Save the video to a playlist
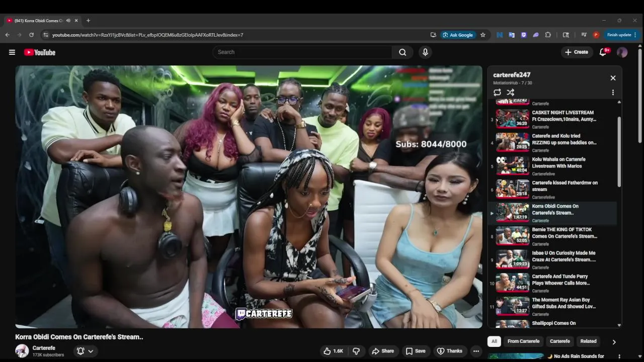This screenshot has width=644, height=362. tap(416, 351)
